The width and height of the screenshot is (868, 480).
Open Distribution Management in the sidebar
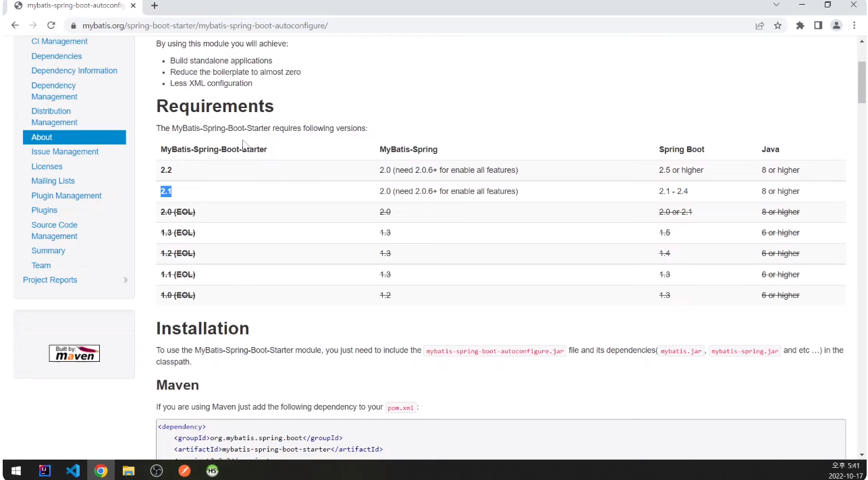tap(54, 117)
